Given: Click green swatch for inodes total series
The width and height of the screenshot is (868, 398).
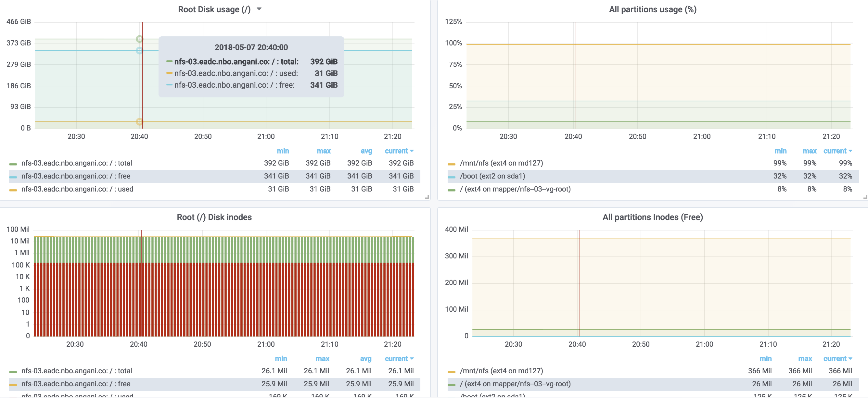Looking at the screenshot, I should pos(13,372).
